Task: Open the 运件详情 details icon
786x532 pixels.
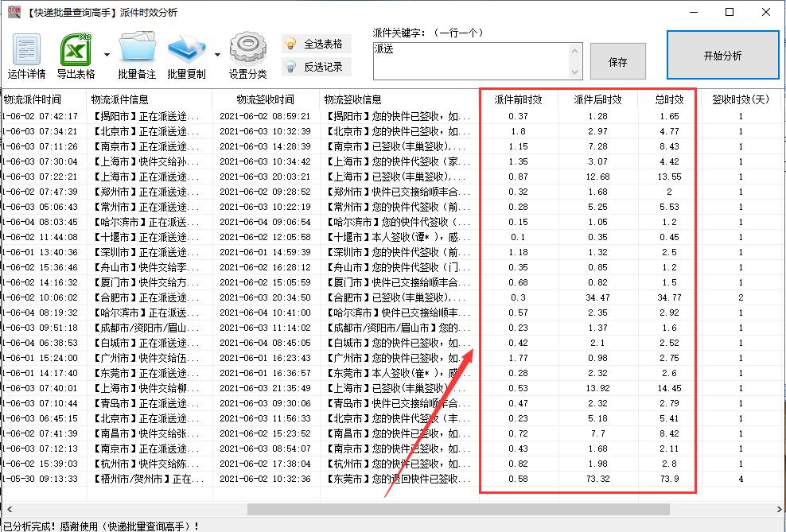Action: coord(26,48)
